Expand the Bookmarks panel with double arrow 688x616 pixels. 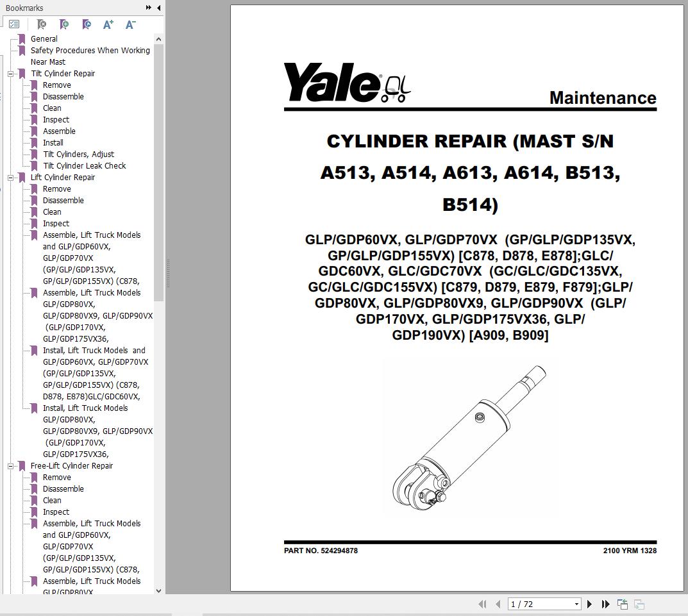[148, 8]
